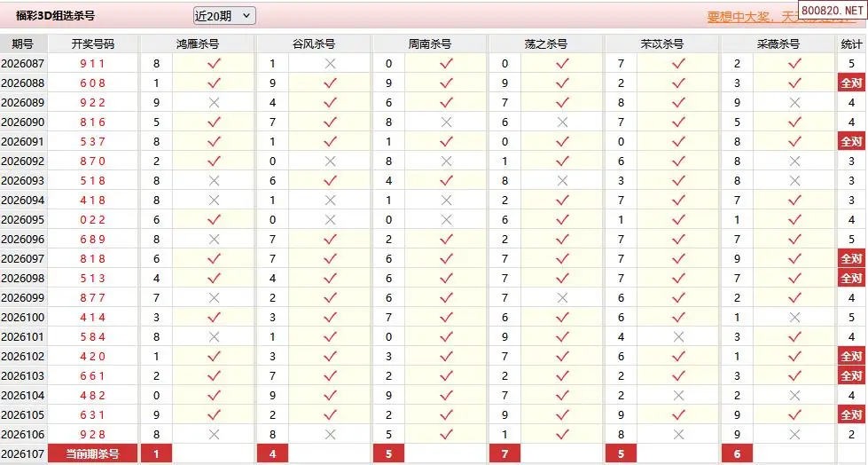This screenshot has height=465, width=868.
Task: Click the 800820.NET site label
Action: tap(831, 9)
